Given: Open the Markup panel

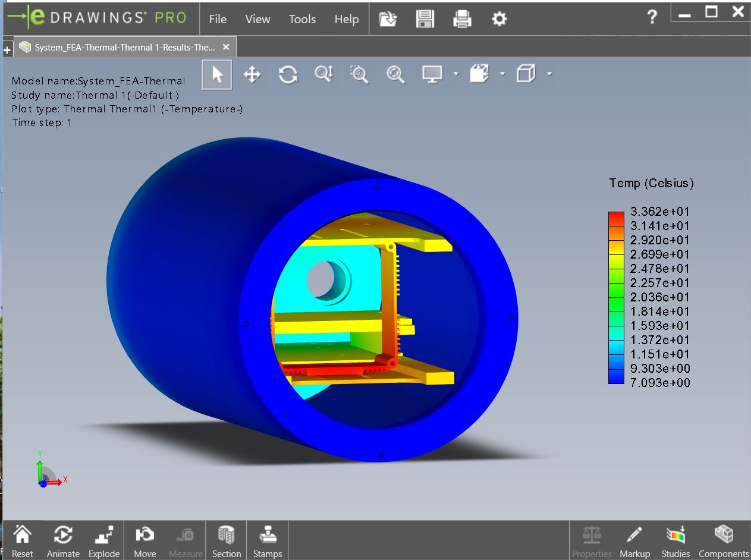Looking at the screenshot, I should (634, 541).
